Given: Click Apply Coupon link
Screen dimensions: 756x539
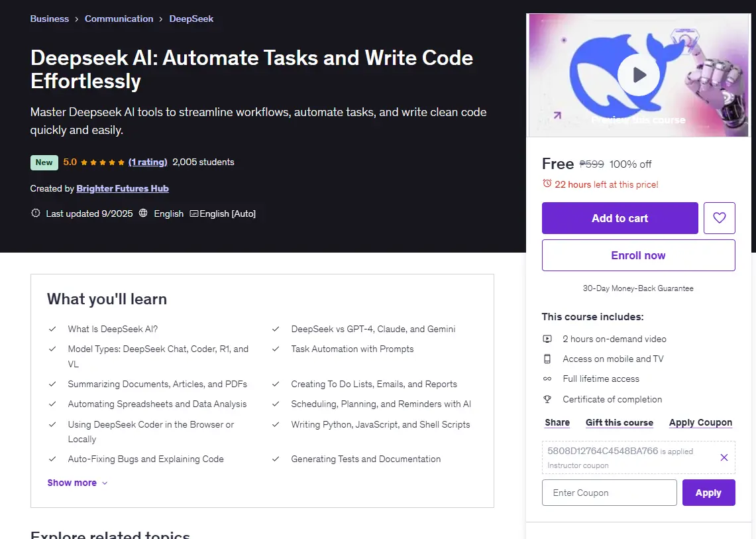Looking at the screenshot, I should 700,423.
